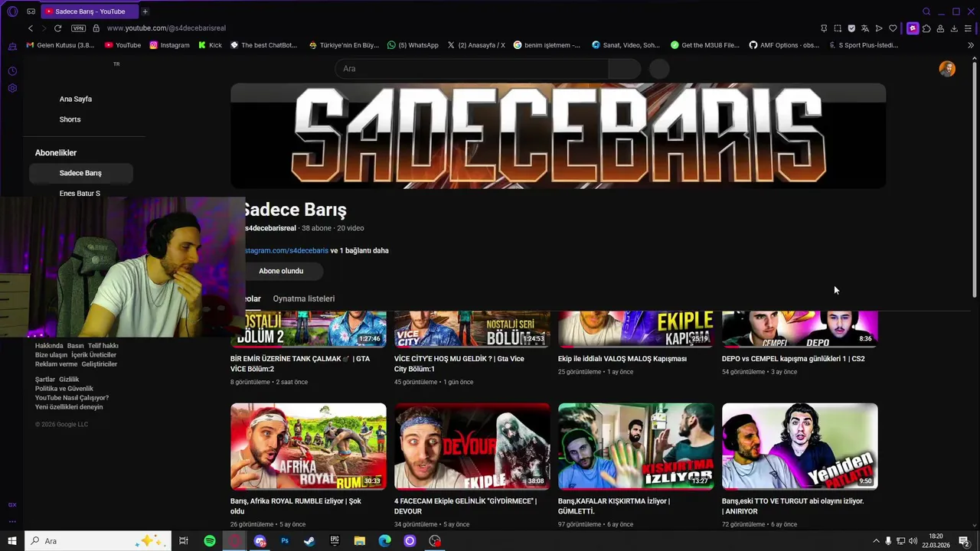Open the Opera sidebar settings gear icon
The width and height of the screenshot is (980, 551).
coord(12,88)
